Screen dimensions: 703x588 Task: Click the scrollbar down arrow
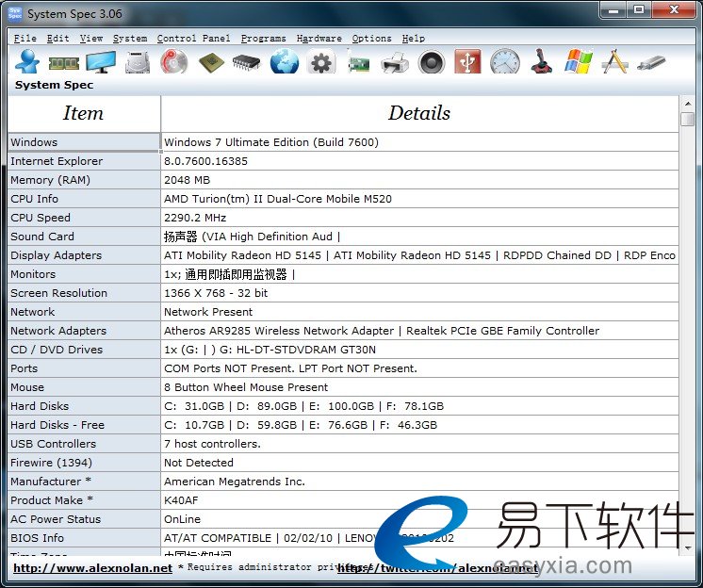point(687,548)
